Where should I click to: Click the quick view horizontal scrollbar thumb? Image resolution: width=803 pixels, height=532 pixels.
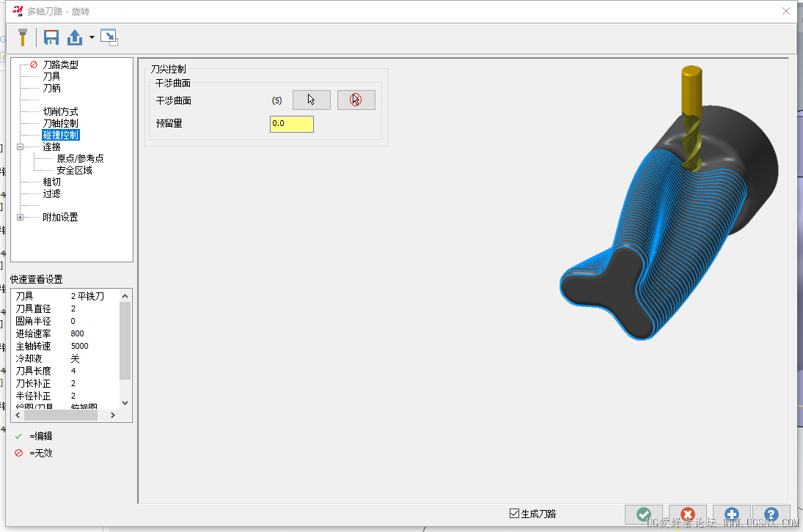point(60,415)
